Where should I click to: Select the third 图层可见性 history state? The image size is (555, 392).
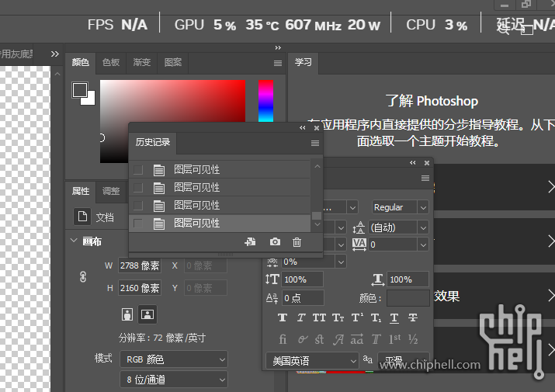point(220,206)
